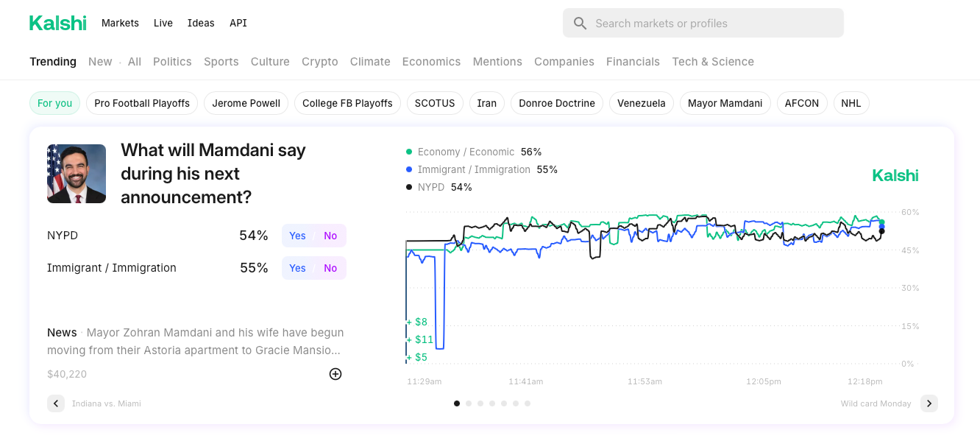Click the green Economy legend dot
Screen dimensions: 980x441
pyautogui.click(x=409, y=152)
